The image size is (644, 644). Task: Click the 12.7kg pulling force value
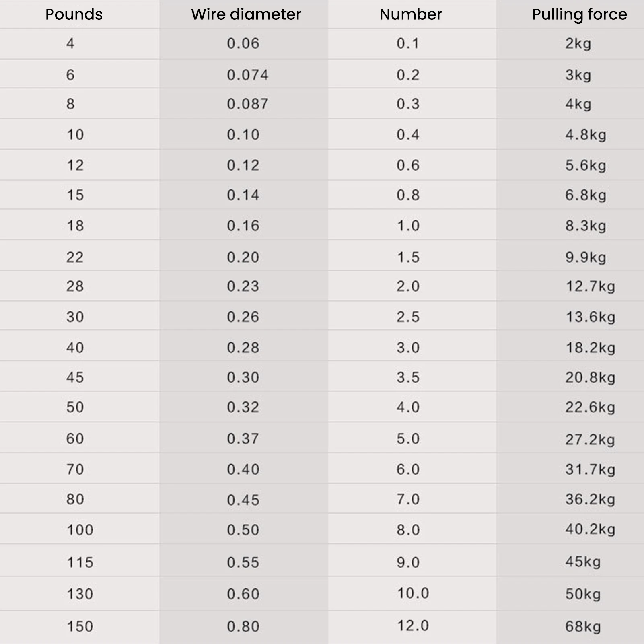(x=590, y=286)
